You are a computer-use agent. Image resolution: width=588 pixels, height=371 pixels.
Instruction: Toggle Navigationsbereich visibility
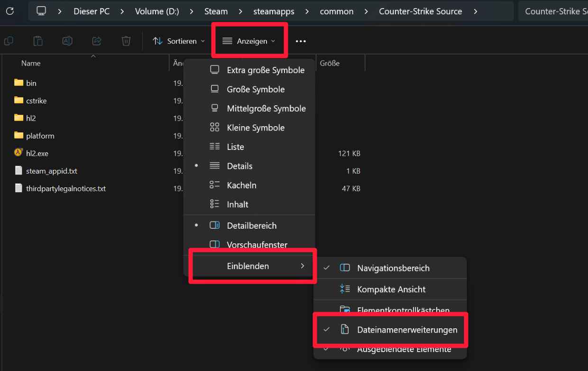390,268
